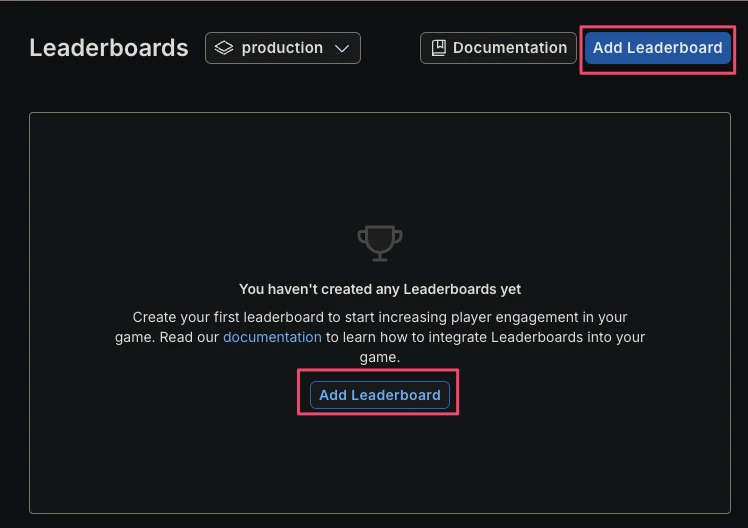Open the production environment dropdown
The height and width of the screenshot is (528, 748).
pyautogui.click(x=283, y=48)
